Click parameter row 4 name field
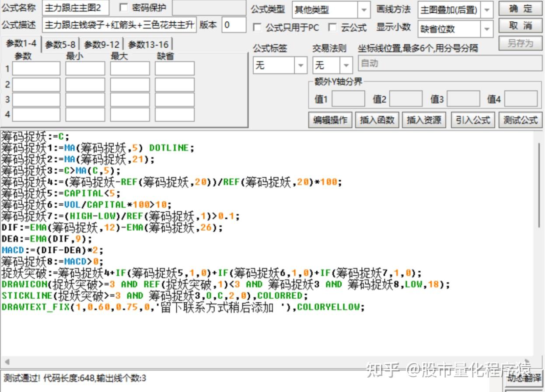The image size is (545, 392). tap(36, 115)
